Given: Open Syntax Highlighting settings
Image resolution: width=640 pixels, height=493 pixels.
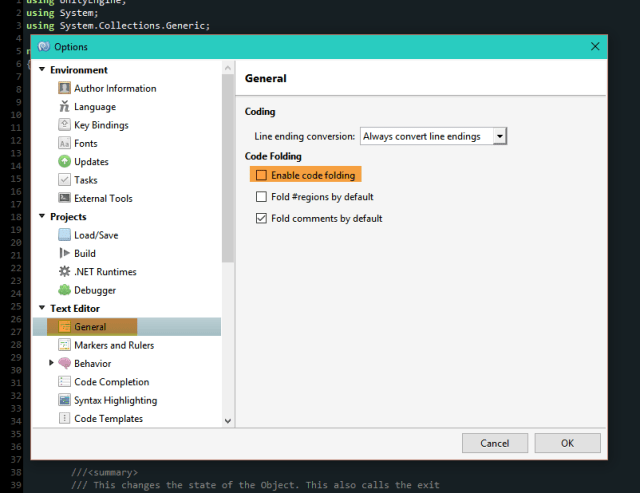Looking at the screenshot, I should click(x=116, y=400).
